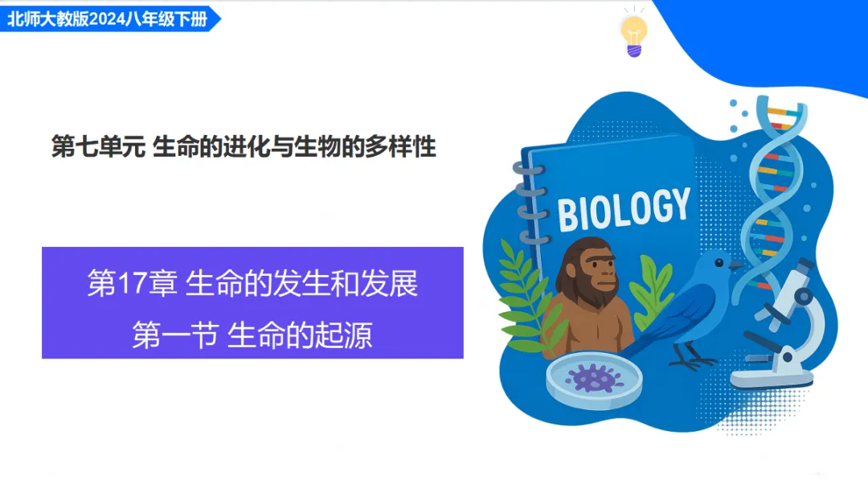This screenshot has height=488, width=868.
Task: Select the blue bird illustration
Action: pos(686,310)
